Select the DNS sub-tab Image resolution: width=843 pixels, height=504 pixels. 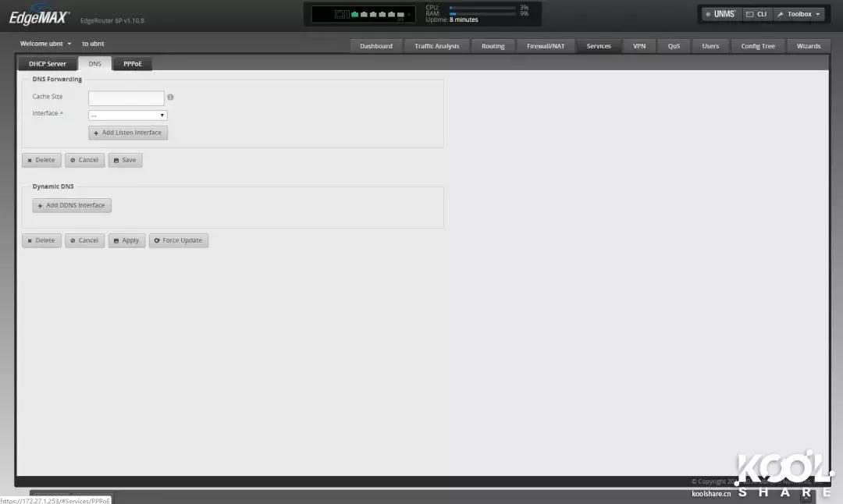tap(94, 64)
